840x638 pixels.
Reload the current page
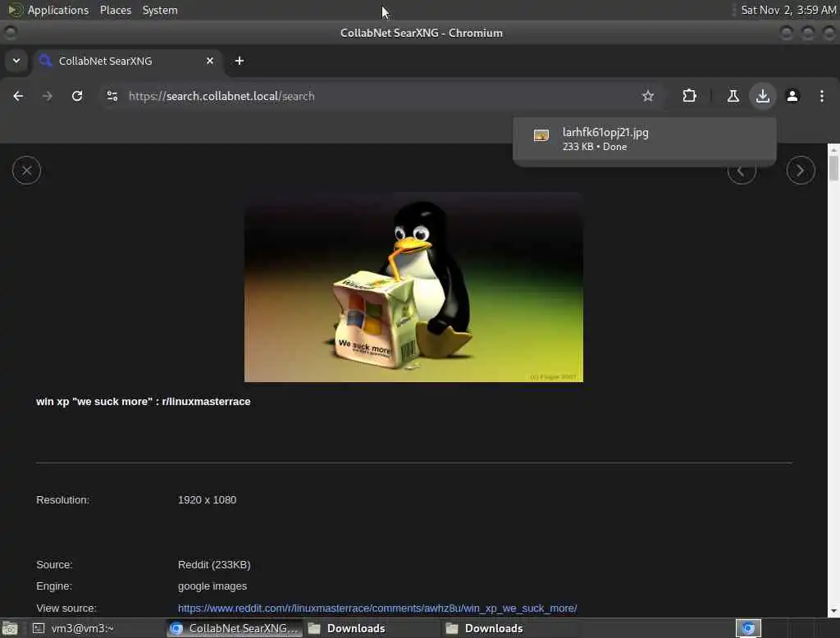77,96
